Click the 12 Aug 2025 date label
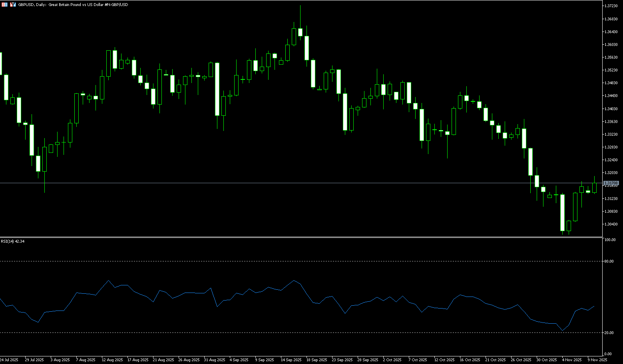Viewport: 623px width, 364px height. (112, 360)
